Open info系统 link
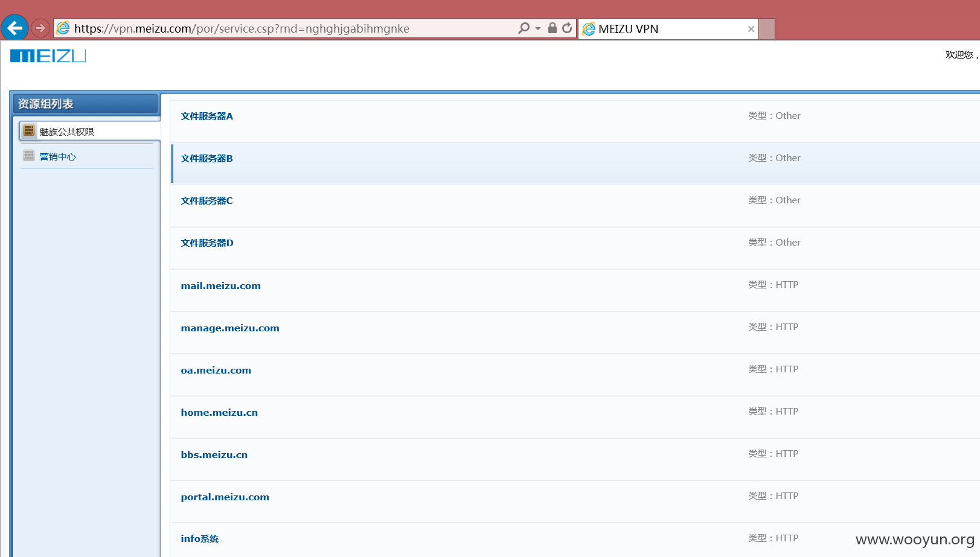 pyautogui.click(x=200, y=538)
